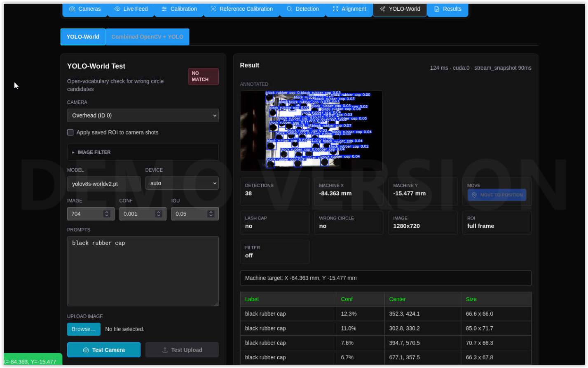Viewport: 588px width, 368px height.
Task: Focus the Prompts text area
Action: pyautogui.click(x=143, y=271)
